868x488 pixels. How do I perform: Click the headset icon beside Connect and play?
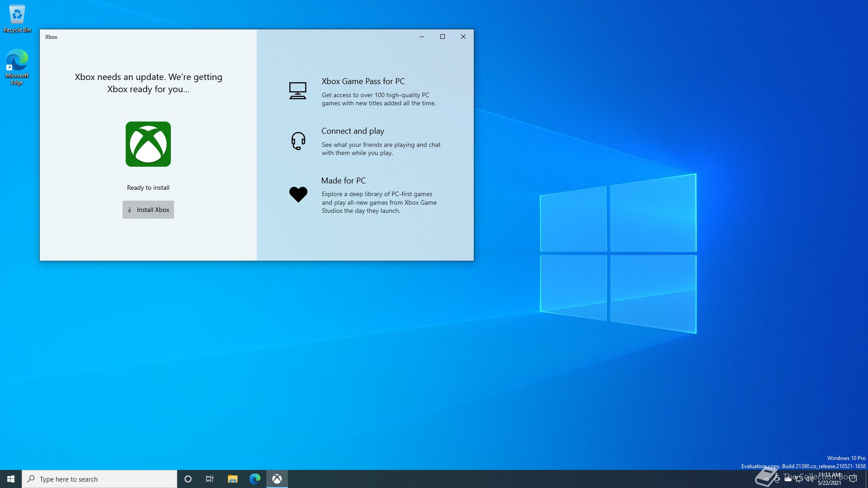[298, 141]
